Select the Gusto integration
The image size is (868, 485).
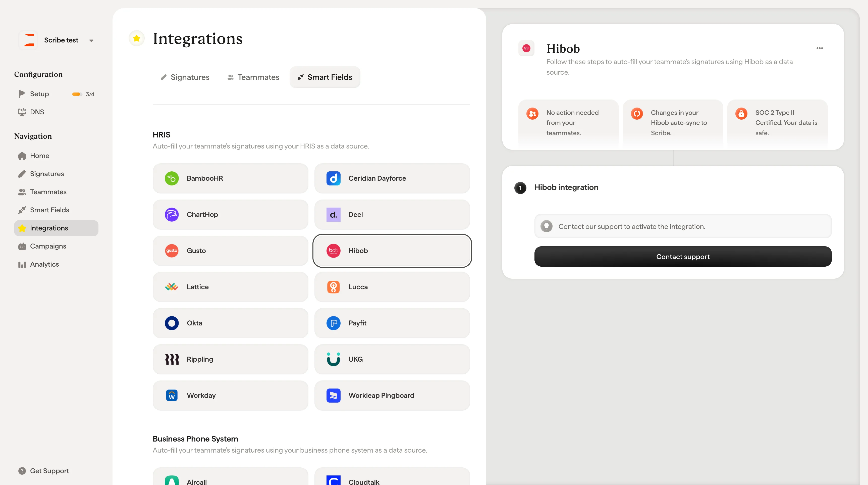231,251
